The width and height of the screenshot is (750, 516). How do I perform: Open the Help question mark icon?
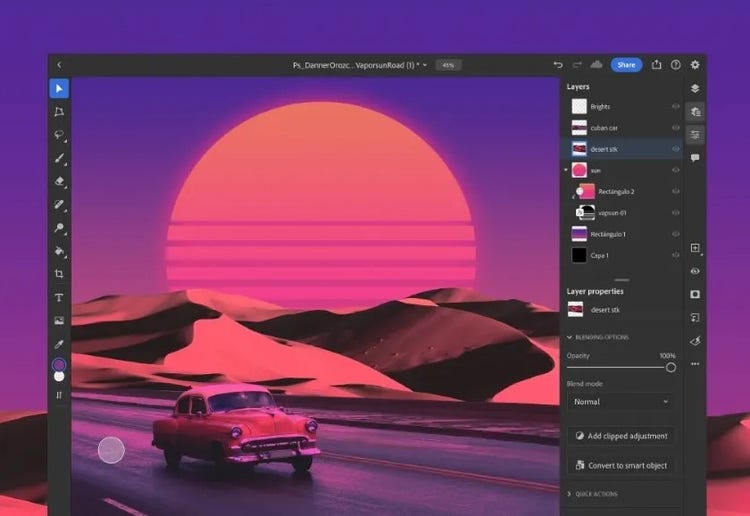coord(676,65)
